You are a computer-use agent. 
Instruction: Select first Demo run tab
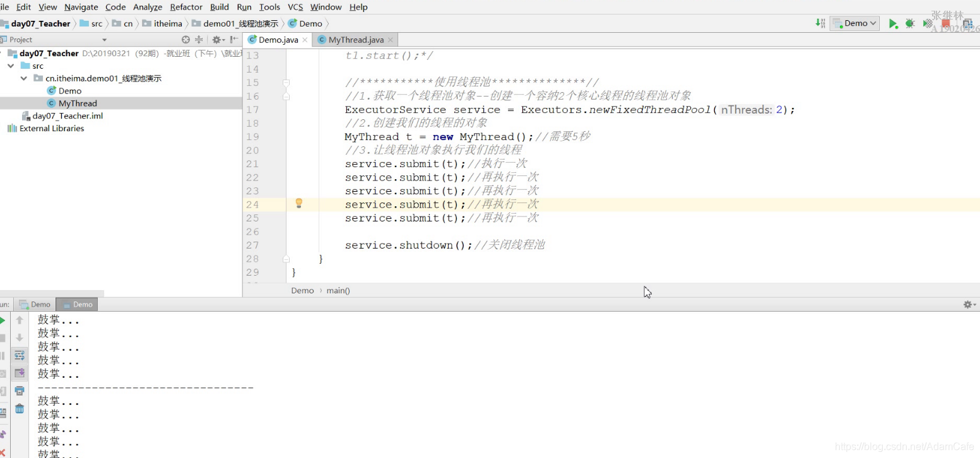pos(35,304)
